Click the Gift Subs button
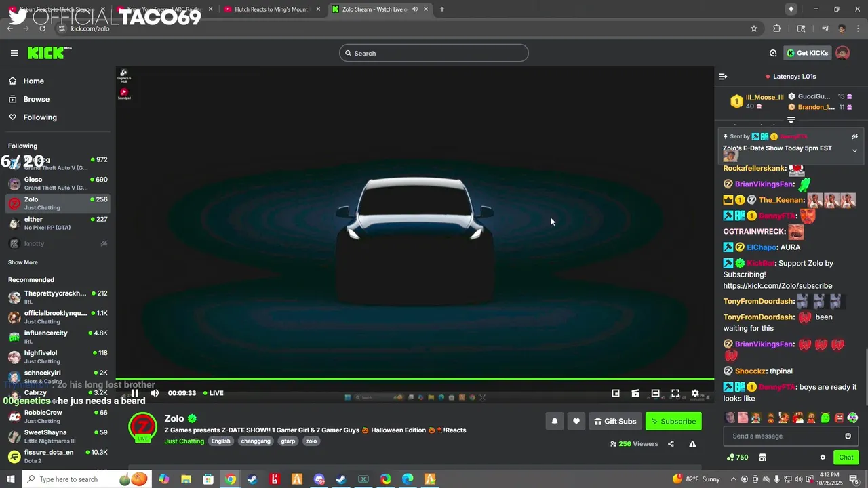The width and height of the screenshot is (868, 488). coord(615,421)
